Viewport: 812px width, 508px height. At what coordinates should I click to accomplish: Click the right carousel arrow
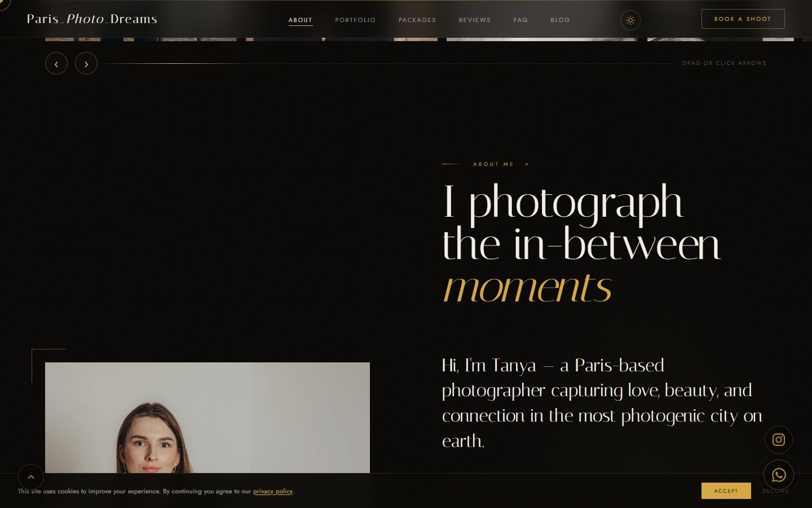[x=86, y=63]
